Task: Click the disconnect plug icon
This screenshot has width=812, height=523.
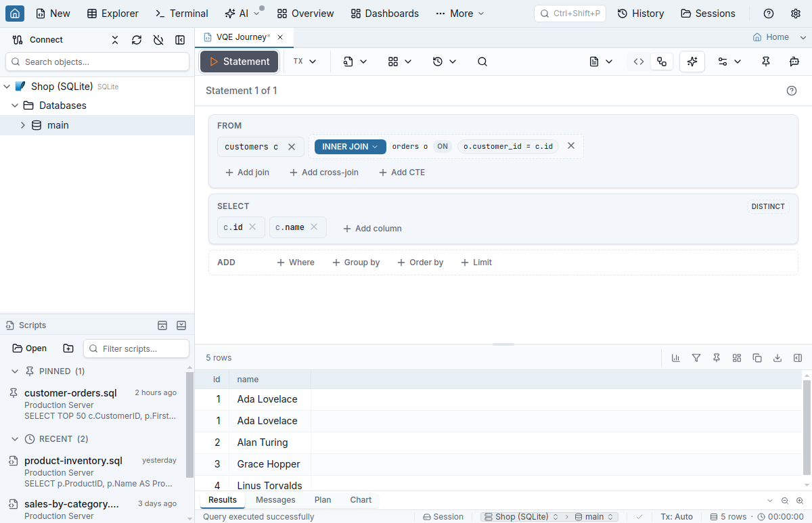Action: (158, 40)
